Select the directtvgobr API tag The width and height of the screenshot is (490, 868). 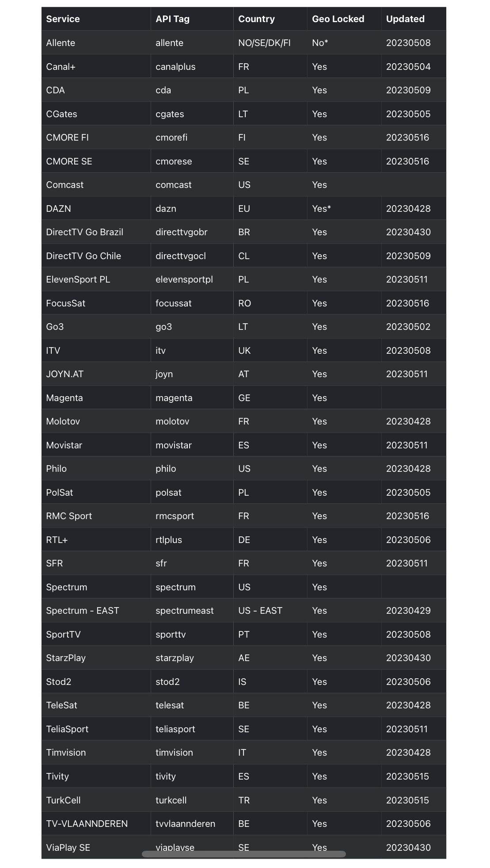181,232
